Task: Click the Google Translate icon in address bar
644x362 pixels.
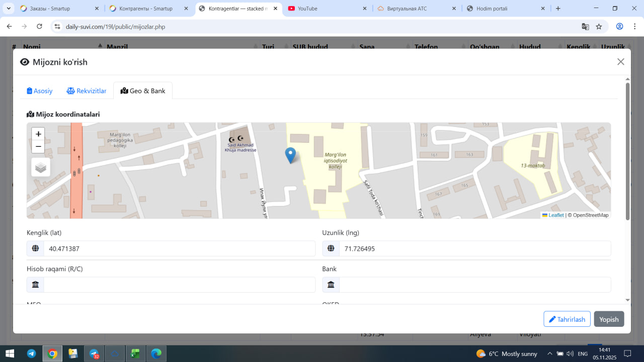Action: point(585,27)
